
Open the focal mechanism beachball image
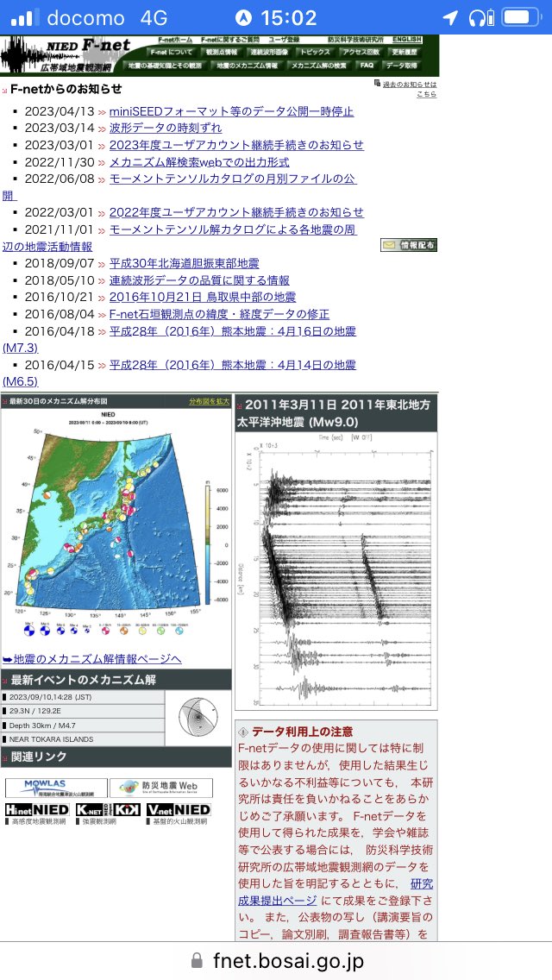coord(198,717)
